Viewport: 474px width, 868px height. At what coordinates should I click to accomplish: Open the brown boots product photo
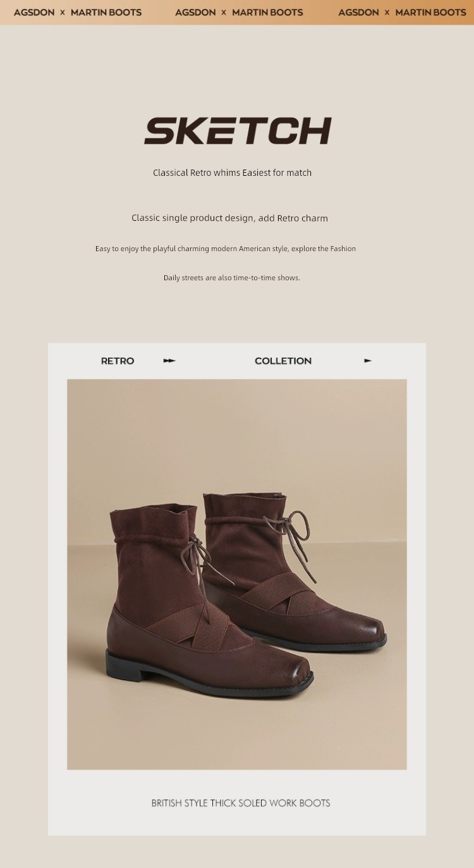[x=237, y=574]
